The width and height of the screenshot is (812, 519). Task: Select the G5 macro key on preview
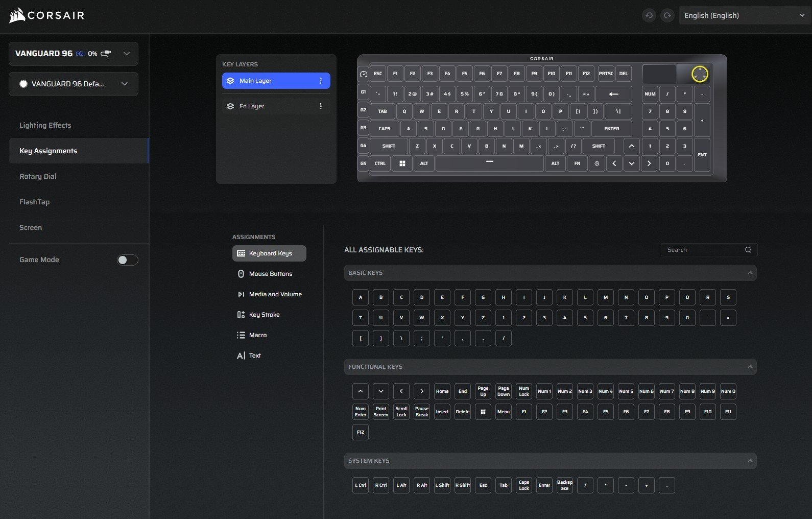tap(364, 163)
